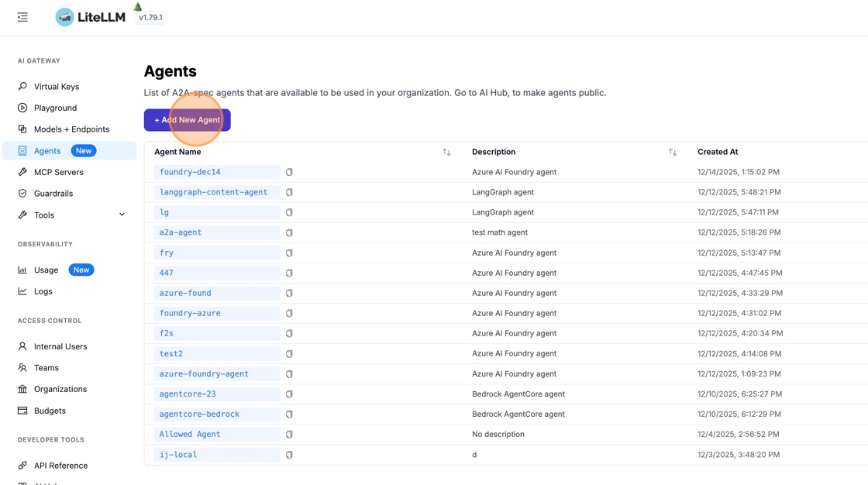Click the Add New Agent button

[x=187, y=120]
